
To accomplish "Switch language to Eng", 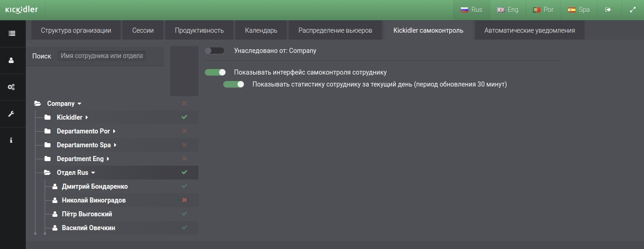I will pyautogui.click(x=507, y=10).
